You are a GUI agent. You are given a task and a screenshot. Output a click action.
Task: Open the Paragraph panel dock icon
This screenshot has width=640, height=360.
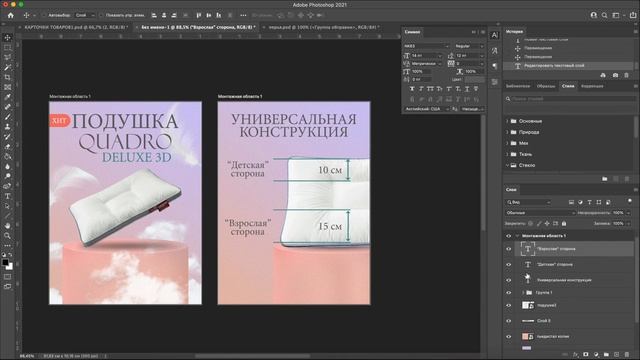(x=495, y=66)
